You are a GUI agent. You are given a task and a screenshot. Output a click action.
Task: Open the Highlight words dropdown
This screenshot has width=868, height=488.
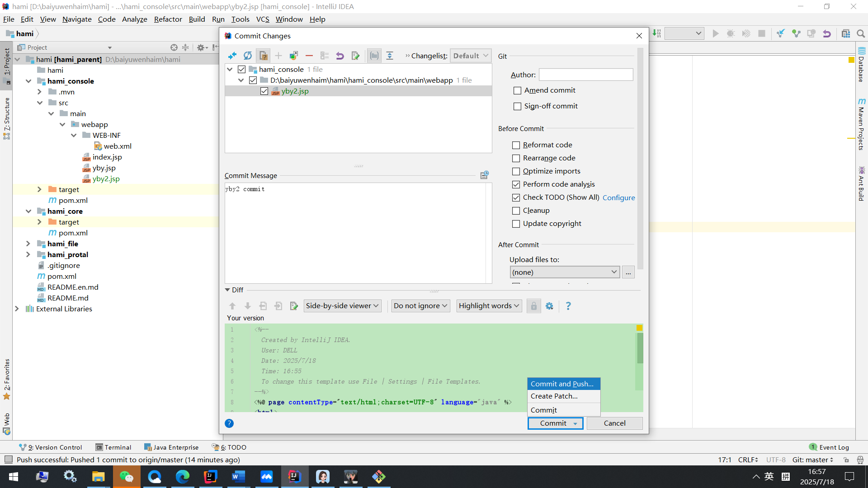489,306
